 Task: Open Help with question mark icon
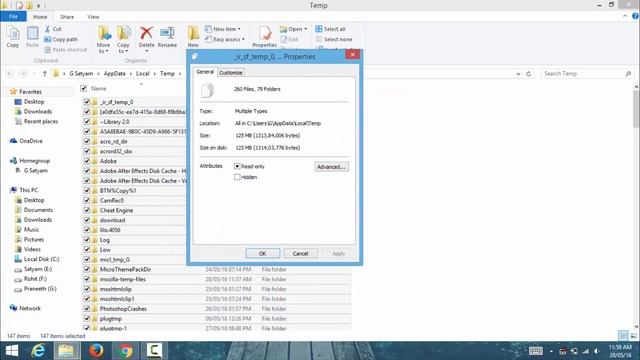pyautogui.click(x=635, y=16)
